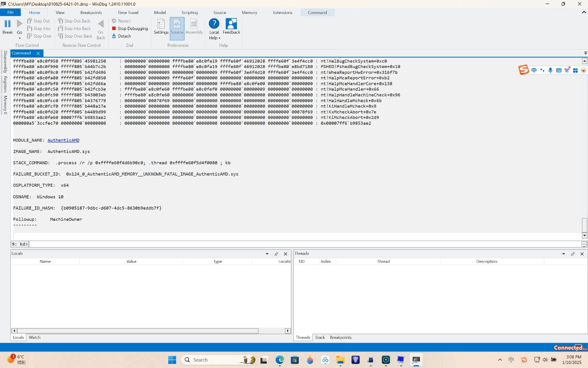Screen dimensions: 588x368
Task: Open the Sogou toolbox grid icon
Action: [575, 70]
